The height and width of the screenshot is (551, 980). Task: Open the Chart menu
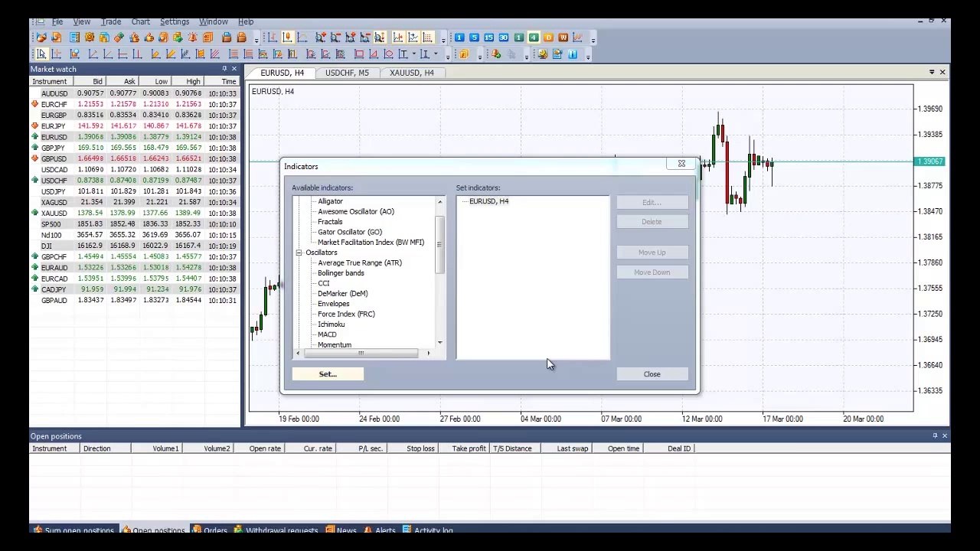point(141,21)
